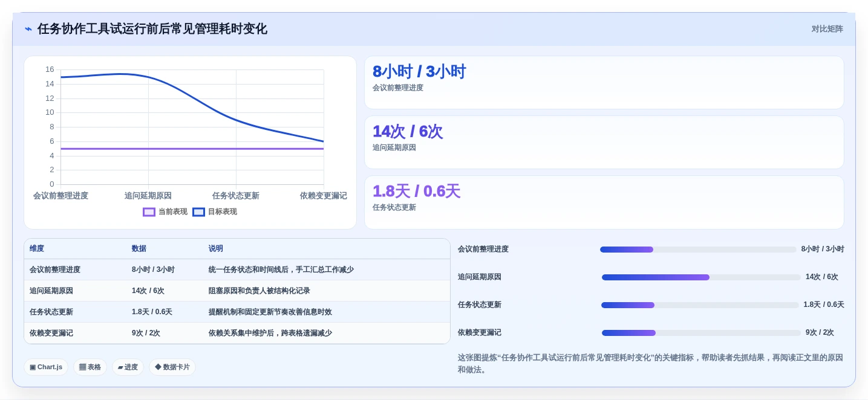Click the description 依赖关系集中维护后，跨表格遗漏减少

pos(270,333)
